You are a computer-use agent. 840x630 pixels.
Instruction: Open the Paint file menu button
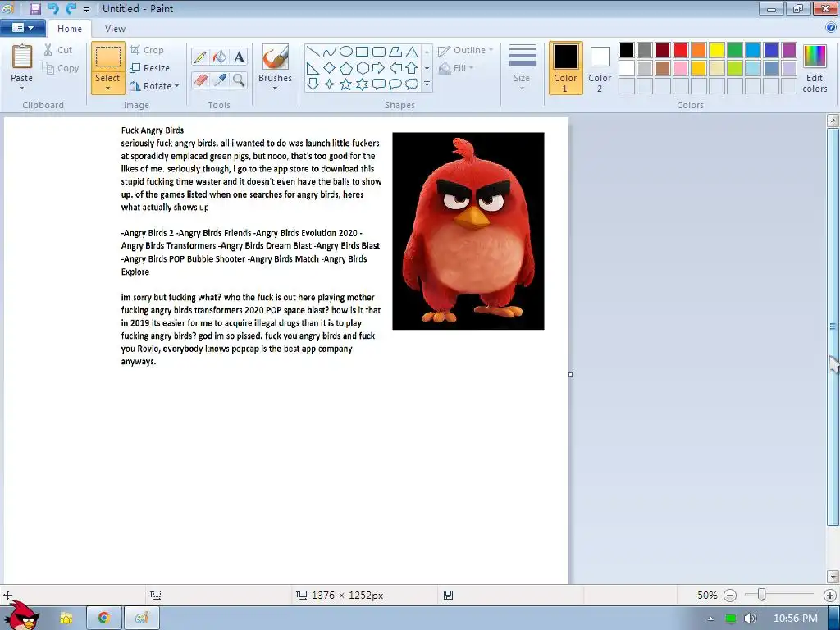22,27
